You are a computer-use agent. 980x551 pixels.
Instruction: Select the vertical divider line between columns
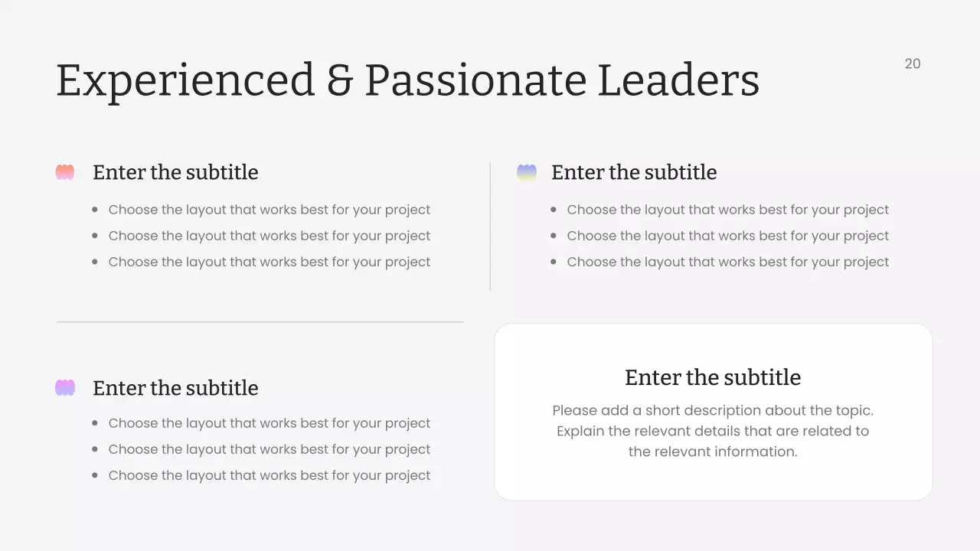point(490,227)
